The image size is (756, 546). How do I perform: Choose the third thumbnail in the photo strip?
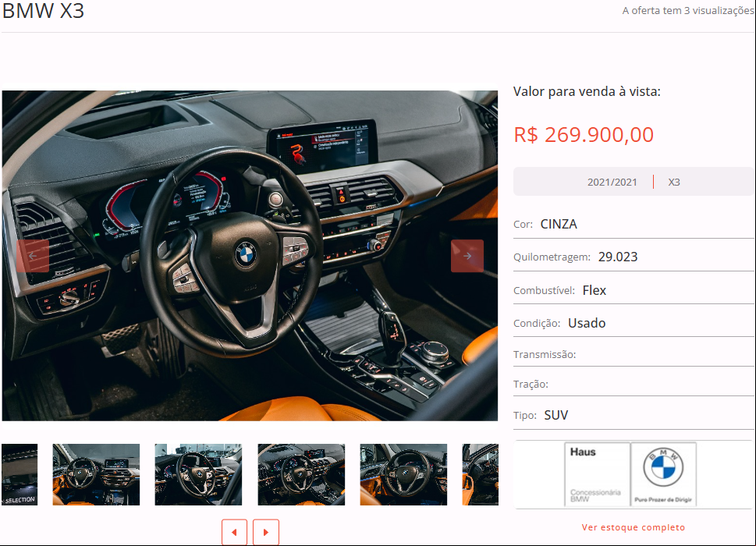[x=198, y=474]
